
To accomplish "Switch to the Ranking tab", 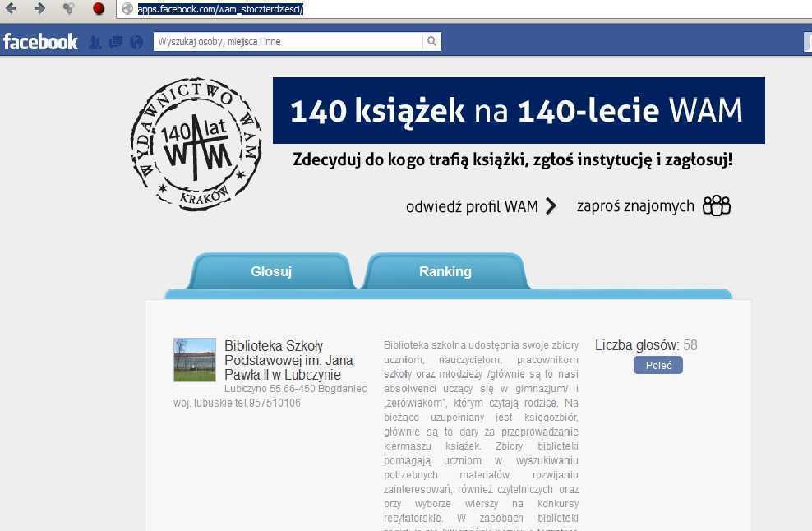I will tap(445, 271).
